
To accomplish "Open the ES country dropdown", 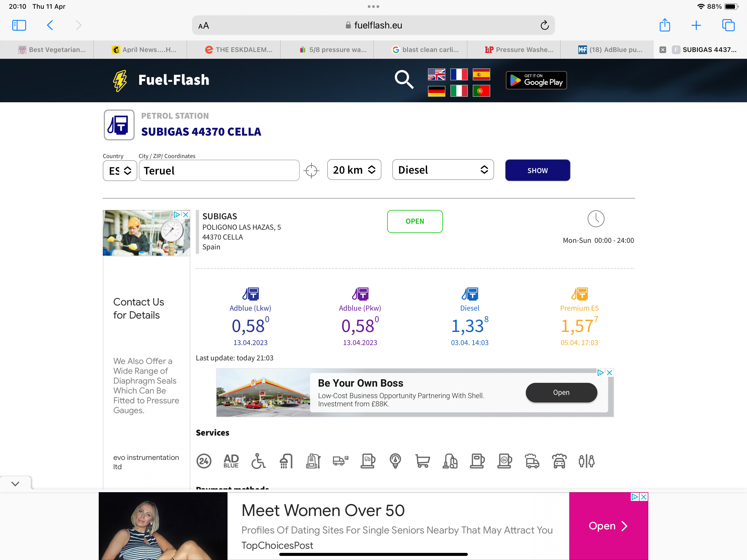I will (120, 171).
